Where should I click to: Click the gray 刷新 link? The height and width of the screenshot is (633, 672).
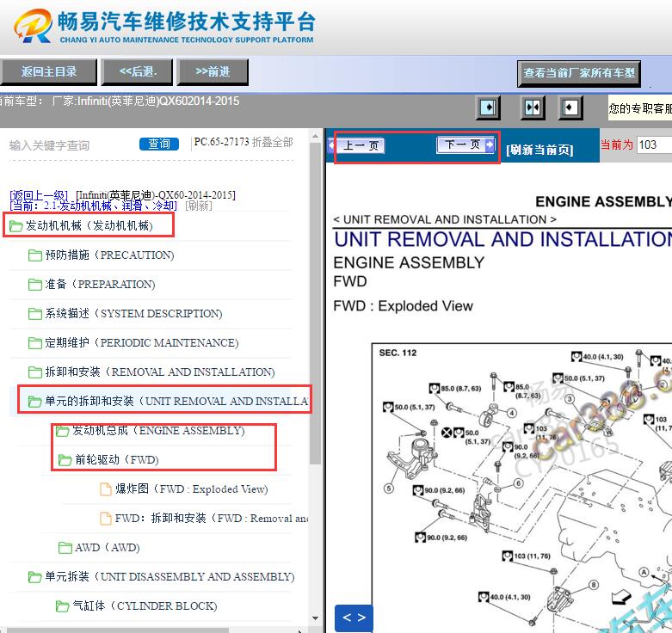tap(199, 206)
